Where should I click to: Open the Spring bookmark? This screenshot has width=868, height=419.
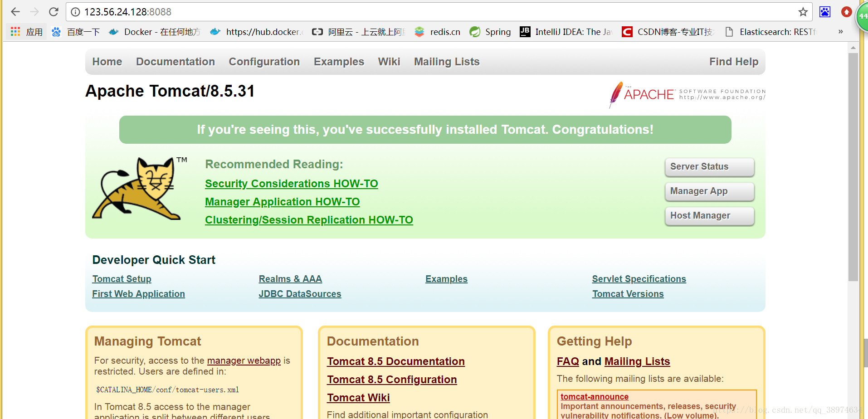490,32
